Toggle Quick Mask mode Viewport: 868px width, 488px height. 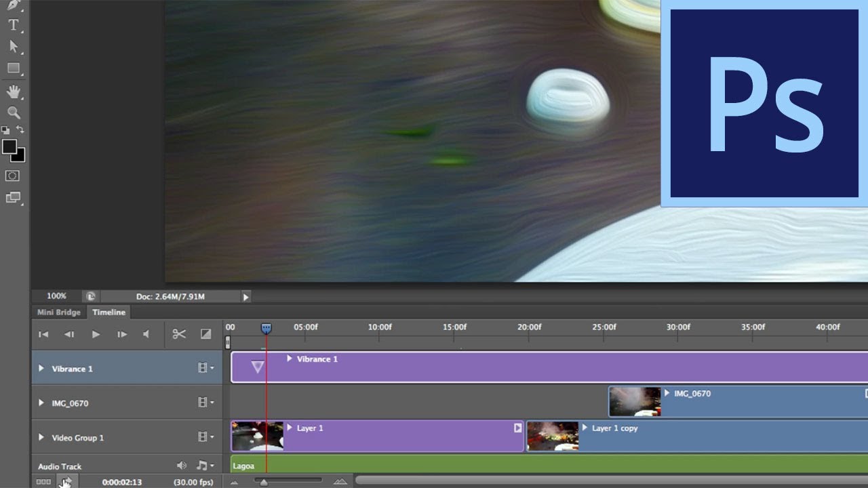pos(12,176)
